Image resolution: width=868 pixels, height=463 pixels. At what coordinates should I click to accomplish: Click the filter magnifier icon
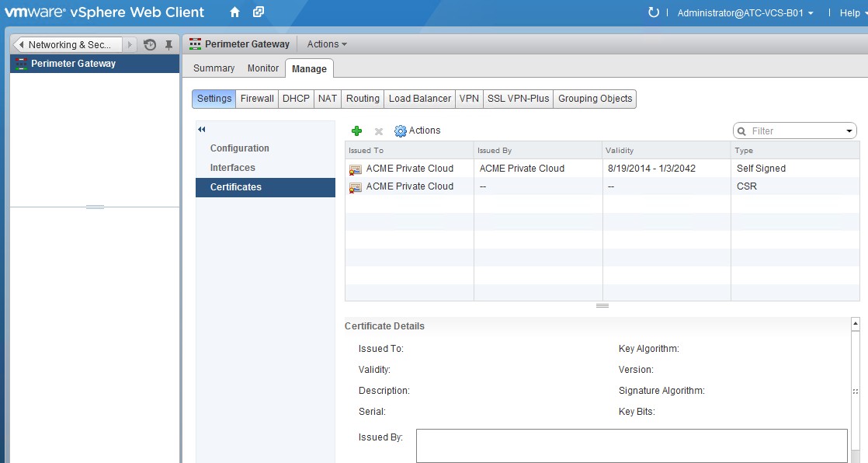tap(741, 131)
